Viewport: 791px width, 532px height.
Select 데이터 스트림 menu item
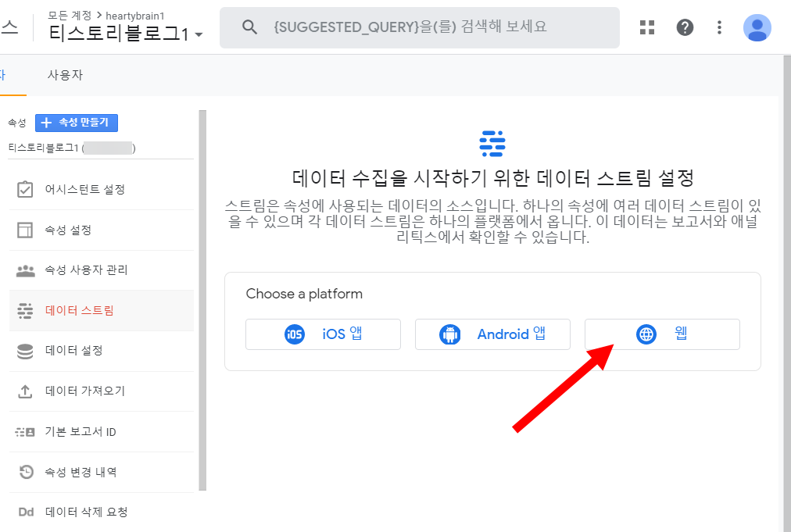102,311
